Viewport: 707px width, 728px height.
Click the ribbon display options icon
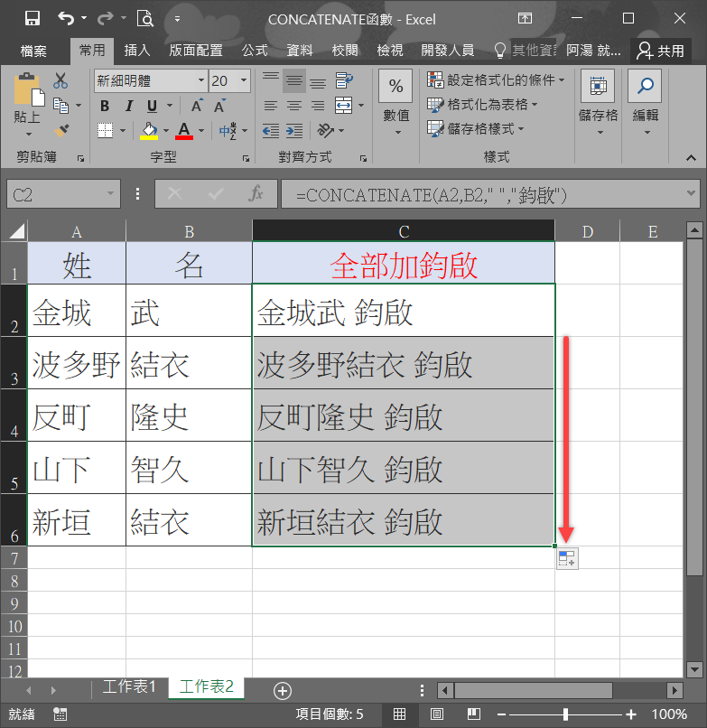[x=525, y=19]
